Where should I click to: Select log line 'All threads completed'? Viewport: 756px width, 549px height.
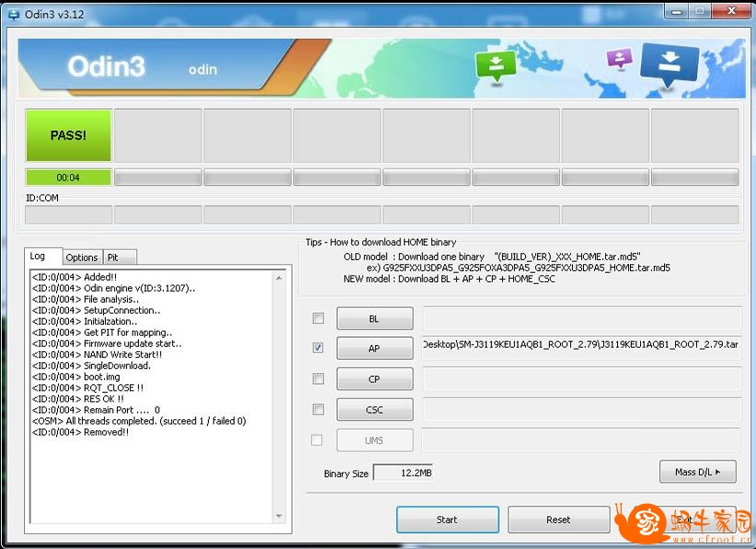click(x=139, y=421)
